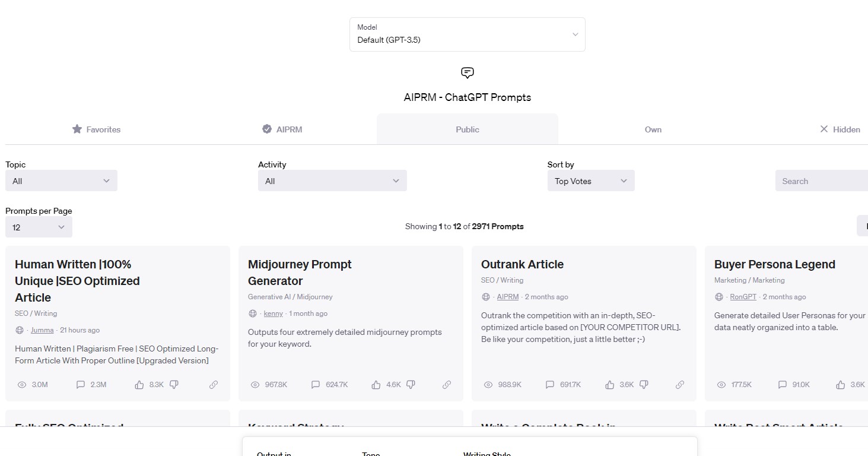Select the Public tab
The height and width of the screenshot is (456, 868).
tap(468, 129)
